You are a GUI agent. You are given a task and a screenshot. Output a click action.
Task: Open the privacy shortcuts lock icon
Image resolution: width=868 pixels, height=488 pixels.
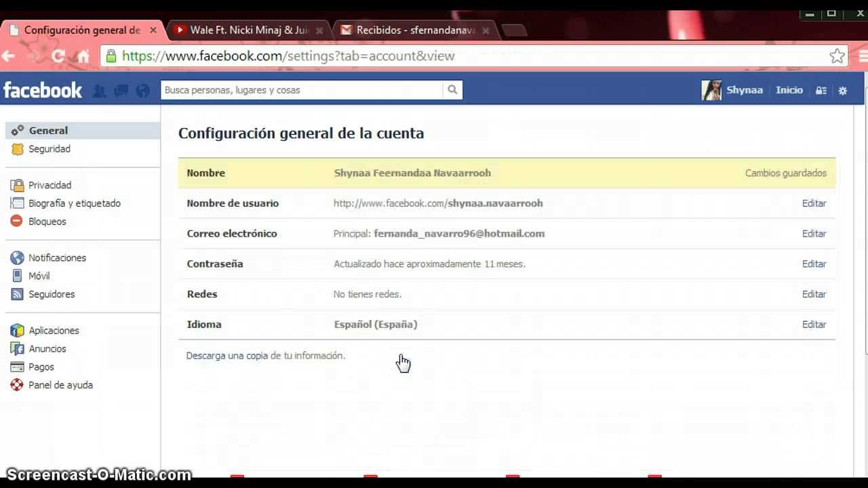tap(821, 90)
